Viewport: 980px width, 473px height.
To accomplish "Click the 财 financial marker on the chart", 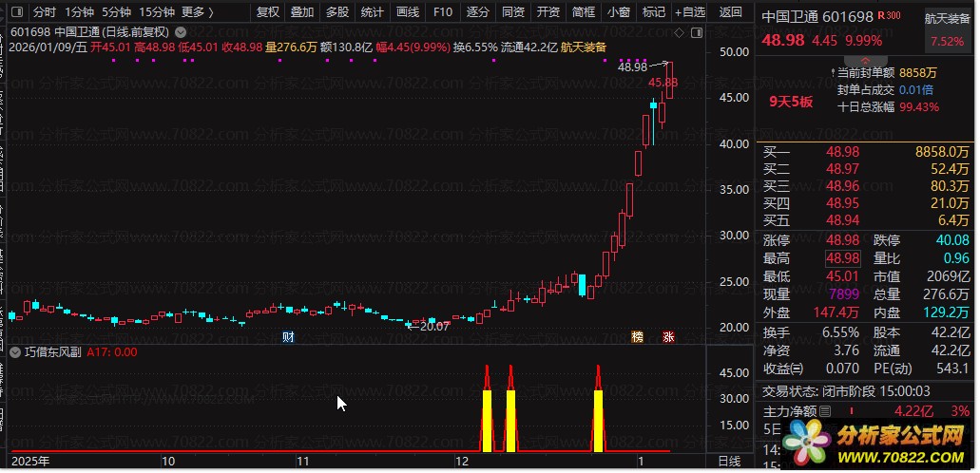I will tap(288, 337).
